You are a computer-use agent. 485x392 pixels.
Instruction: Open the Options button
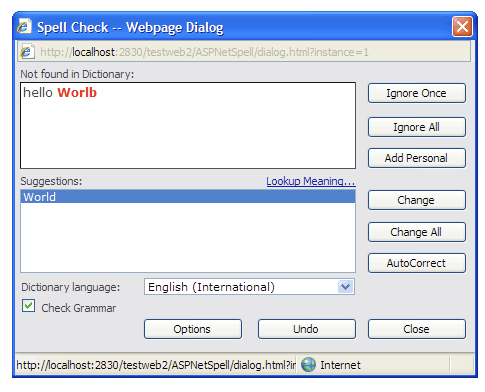click(193, 329)
